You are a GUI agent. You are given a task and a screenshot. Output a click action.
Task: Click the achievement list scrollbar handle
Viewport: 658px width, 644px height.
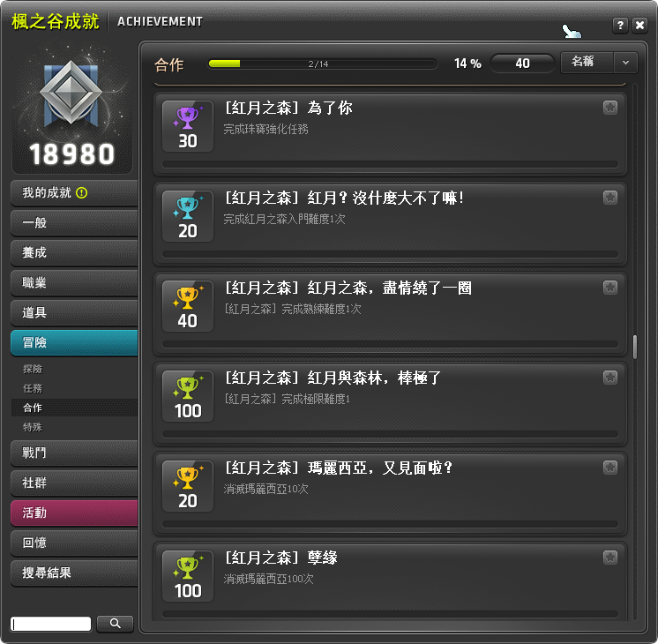tap(635, 347)
